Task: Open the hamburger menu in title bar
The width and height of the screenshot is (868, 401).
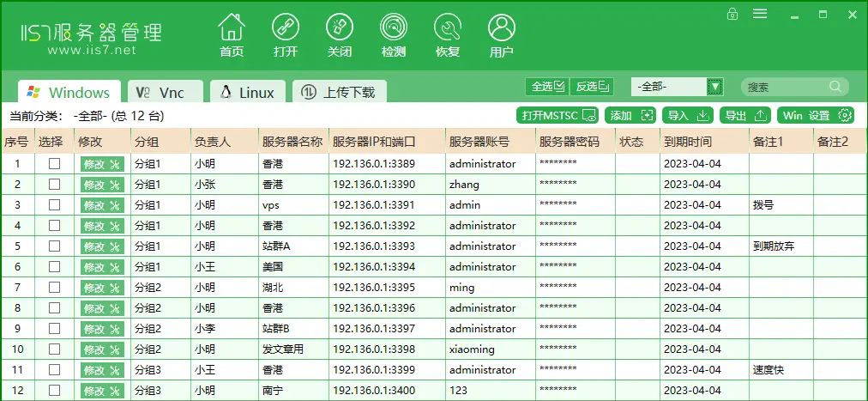Action: [x=760, y=14]
